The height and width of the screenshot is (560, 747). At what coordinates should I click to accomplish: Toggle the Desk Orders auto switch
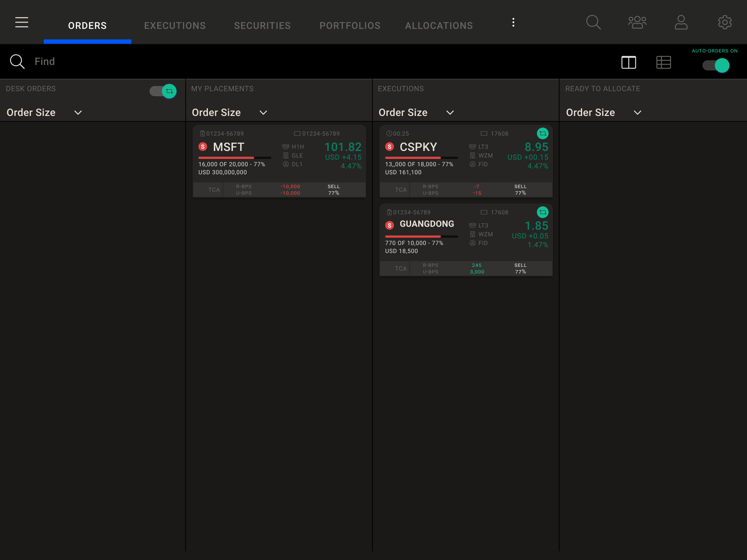coord(163,91)
